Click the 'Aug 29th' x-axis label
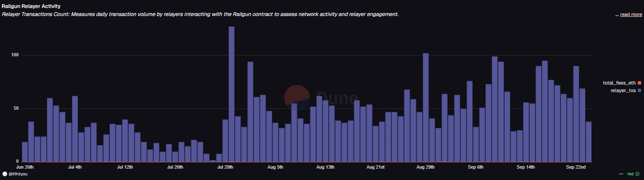 coord(426,167)
